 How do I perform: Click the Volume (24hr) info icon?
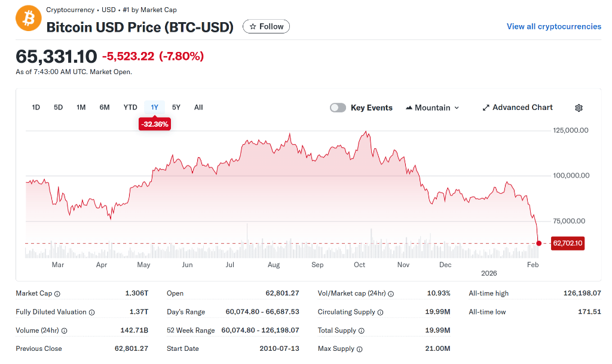(x=65, y=331)
